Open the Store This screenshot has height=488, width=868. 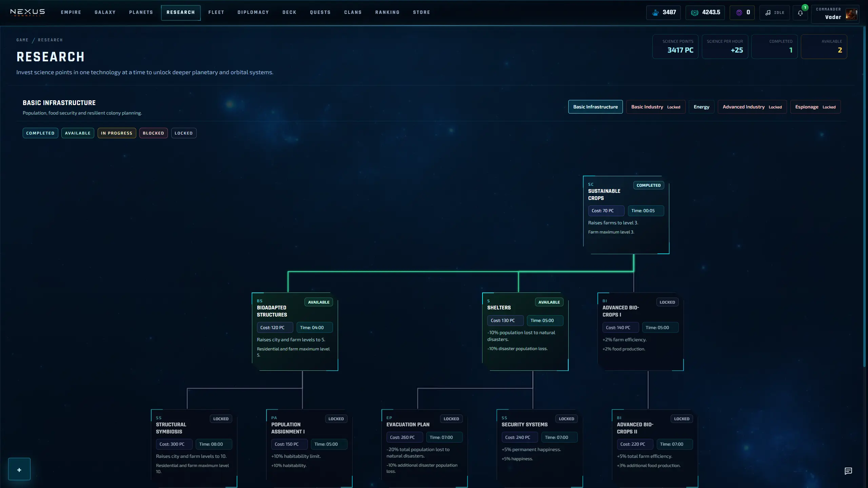tap(421, 13)
